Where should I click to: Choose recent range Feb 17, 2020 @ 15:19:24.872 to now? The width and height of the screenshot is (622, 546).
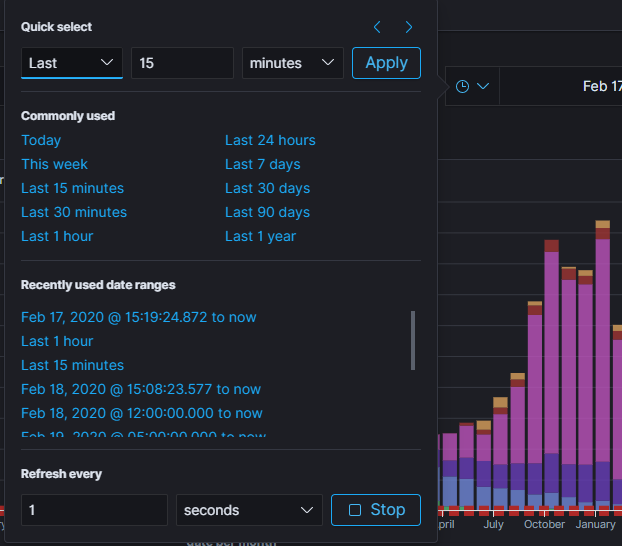(139, 317)
